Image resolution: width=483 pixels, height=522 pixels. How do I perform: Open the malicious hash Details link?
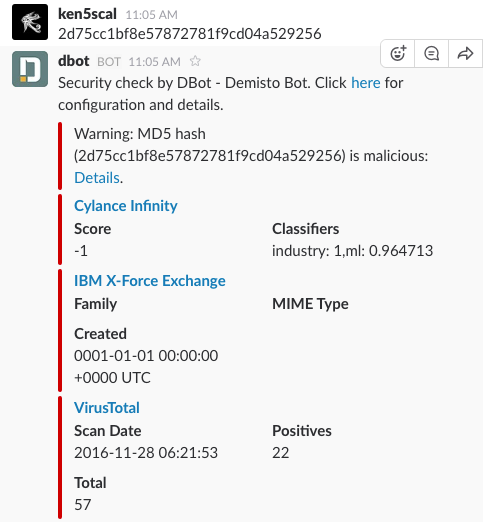tap(97, 178)
